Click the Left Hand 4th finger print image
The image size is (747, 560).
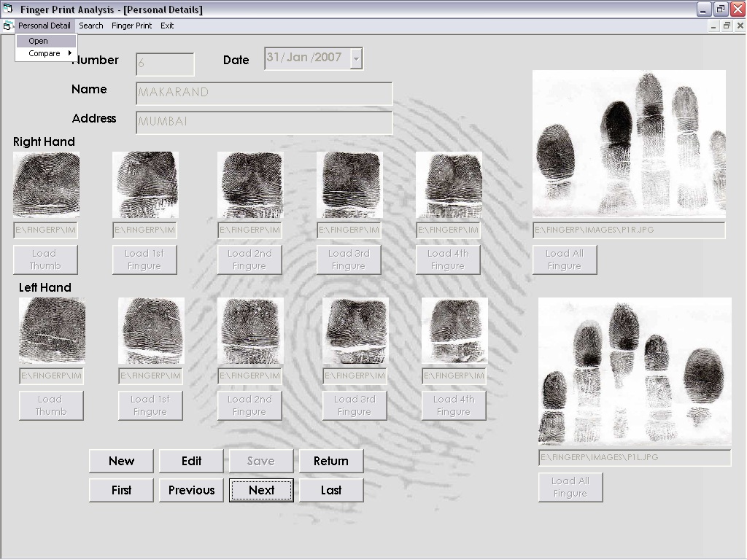point(454,330)
